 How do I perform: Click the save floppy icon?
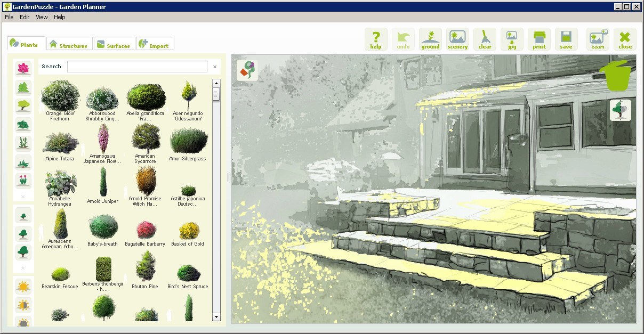[566, 39]
